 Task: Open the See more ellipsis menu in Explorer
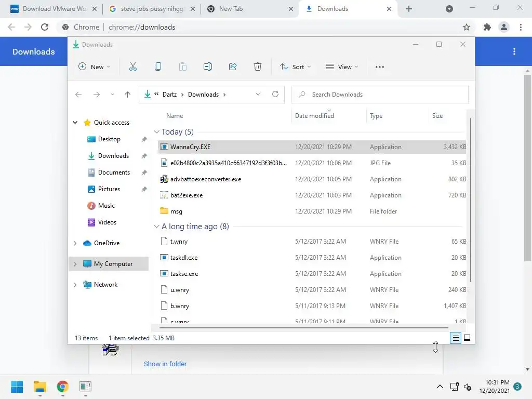tap(380, 67)
